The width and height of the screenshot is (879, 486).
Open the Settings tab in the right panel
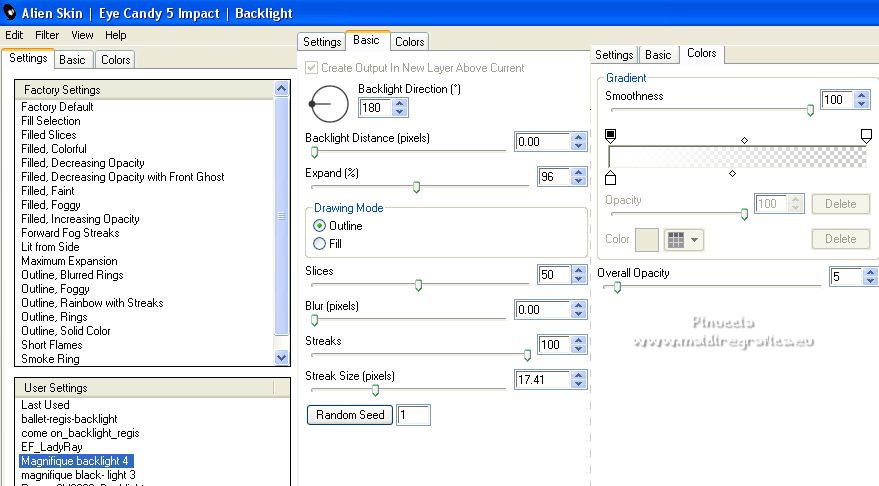[614, 54]
